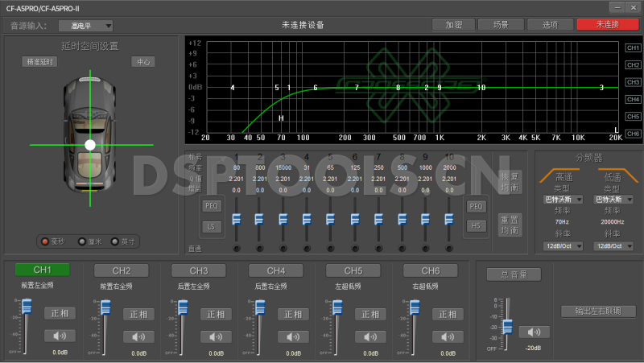Toggle CH3 speaker mute icon
This screenshot has width=644, height=363.
(x=215, y=336)
